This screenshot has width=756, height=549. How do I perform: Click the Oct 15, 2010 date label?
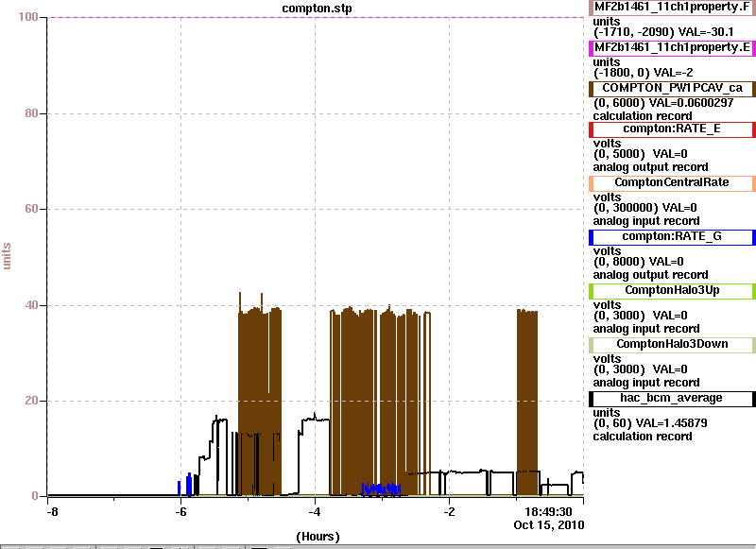click(x=549, y=524)
